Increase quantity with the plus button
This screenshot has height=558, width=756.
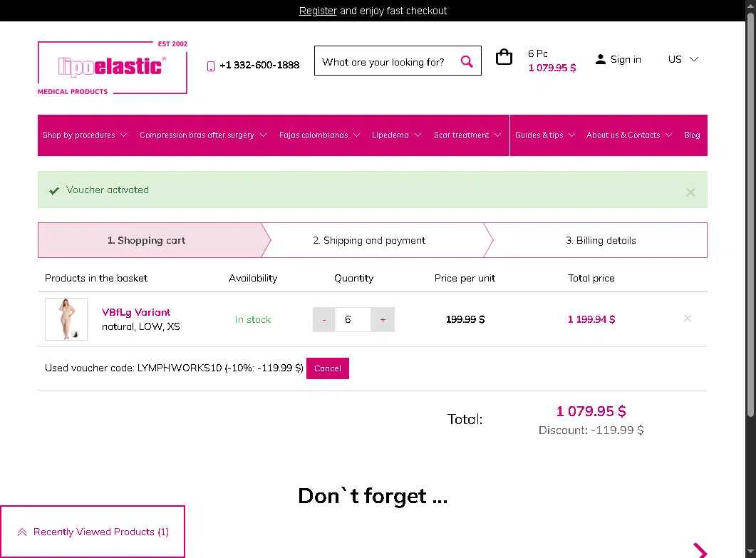[x=383, y=320]
